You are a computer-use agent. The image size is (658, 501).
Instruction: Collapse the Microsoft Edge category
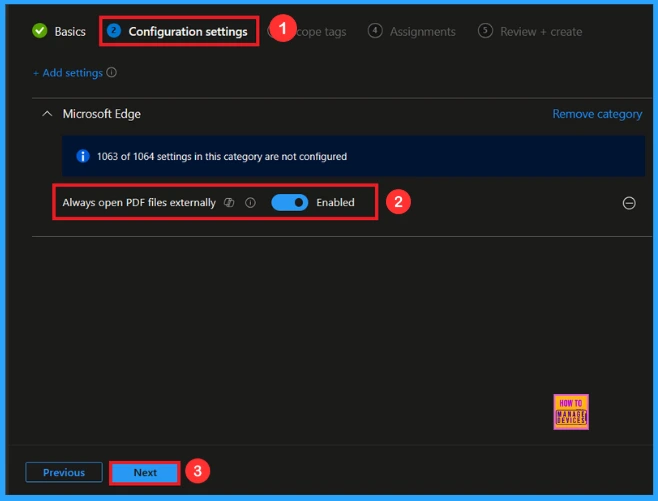[47, 114]
